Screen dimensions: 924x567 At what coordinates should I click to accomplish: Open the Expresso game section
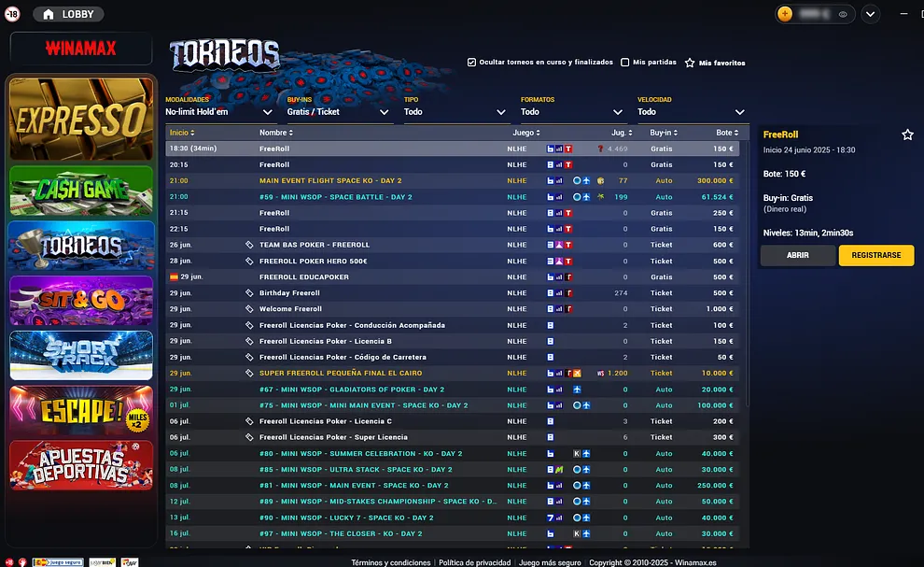point(80,119)
